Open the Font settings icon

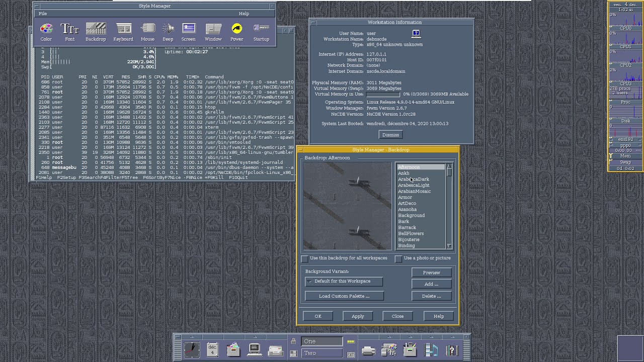coord(70,31)
